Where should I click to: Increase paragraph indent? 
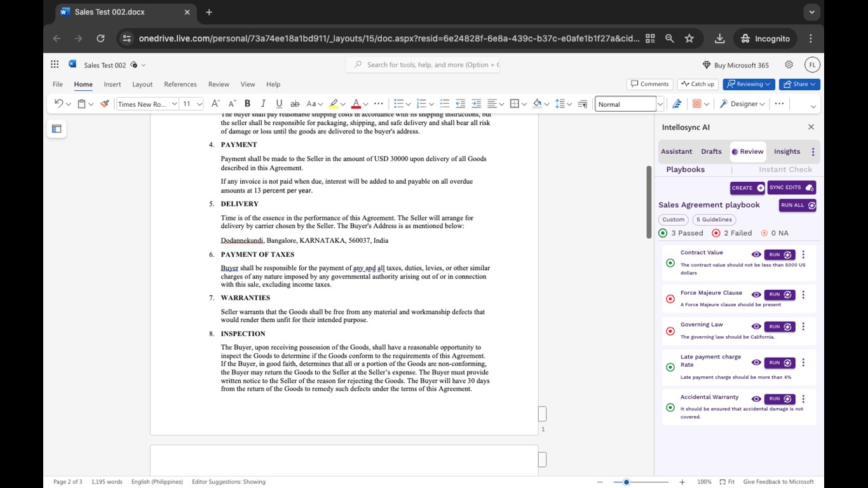[x=476, y=104]
